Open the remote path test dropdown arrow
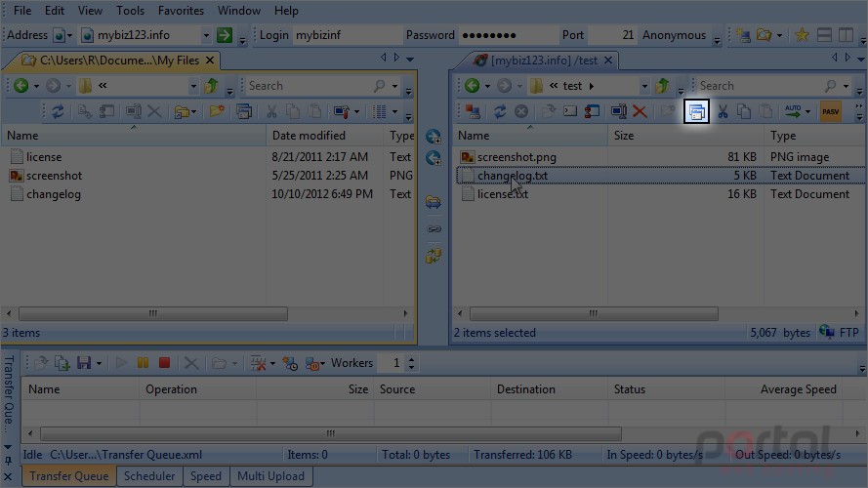The width and height of the screenshot is (868, 488). pyautogui.click(x=644, y=86)
